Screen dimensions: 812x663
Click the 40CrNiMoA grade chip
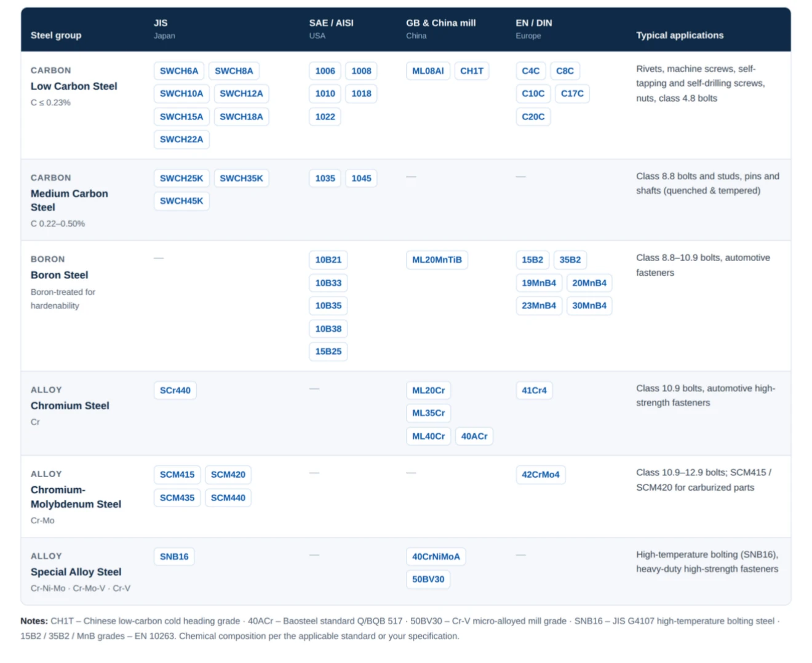coord(436,557)
